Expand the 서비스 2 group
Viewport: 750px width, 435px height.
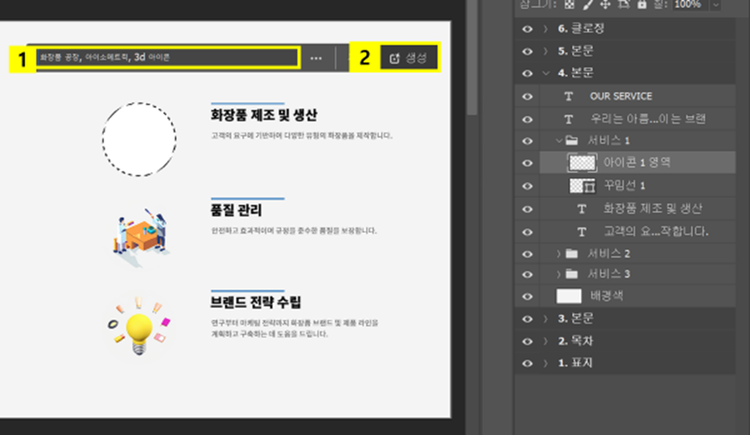point(558,253)
